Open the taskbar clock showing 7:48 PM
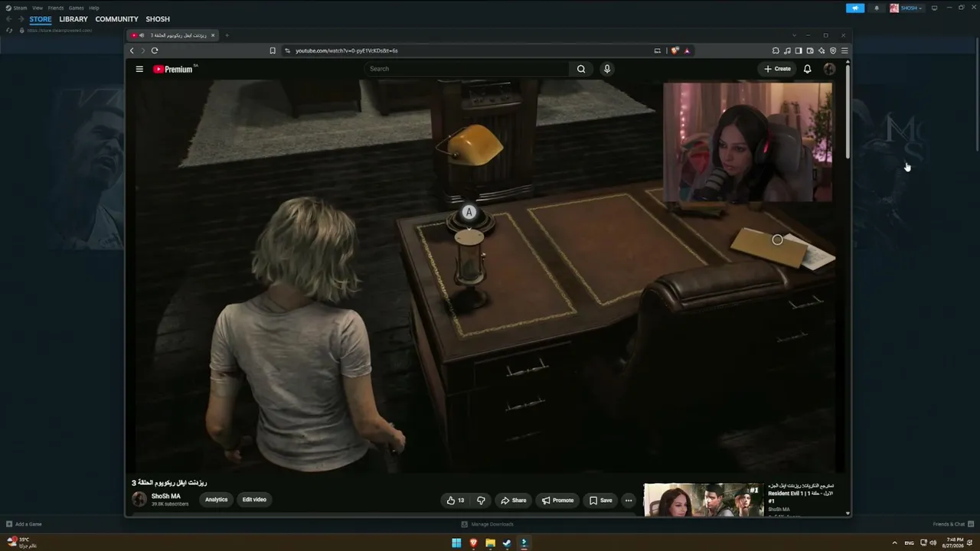Viewport: 980px width, 551px height. tap(955, 543)
